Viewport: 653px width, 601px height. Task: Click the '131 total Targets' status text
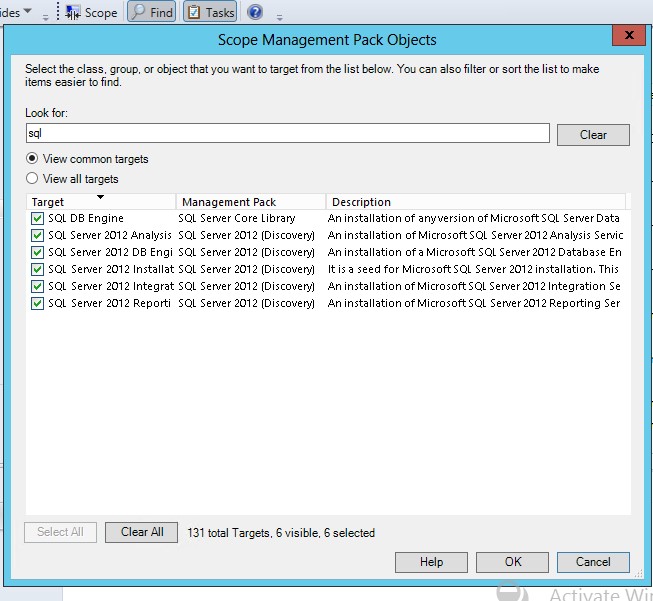point(281,533)
